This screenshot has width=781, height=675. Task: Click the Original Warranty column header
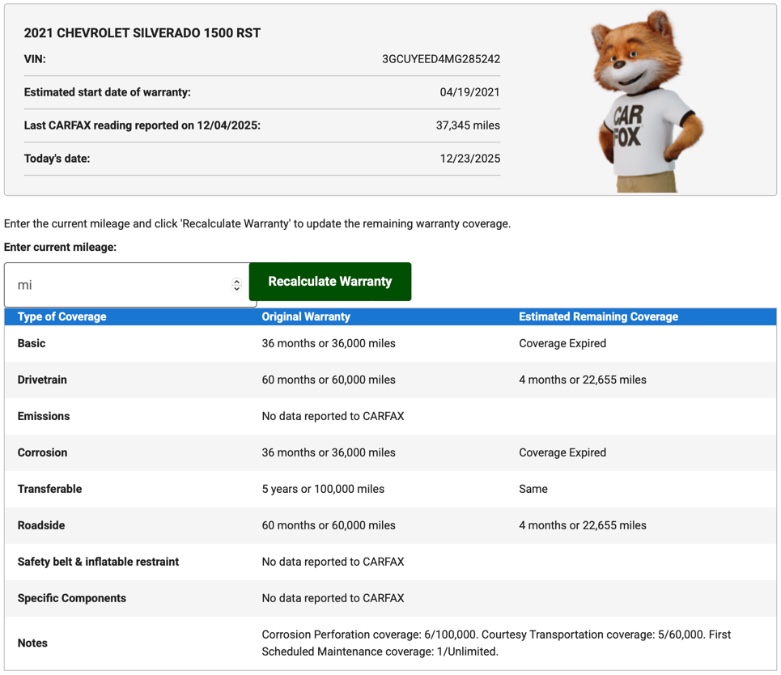(x=306, y=317)
